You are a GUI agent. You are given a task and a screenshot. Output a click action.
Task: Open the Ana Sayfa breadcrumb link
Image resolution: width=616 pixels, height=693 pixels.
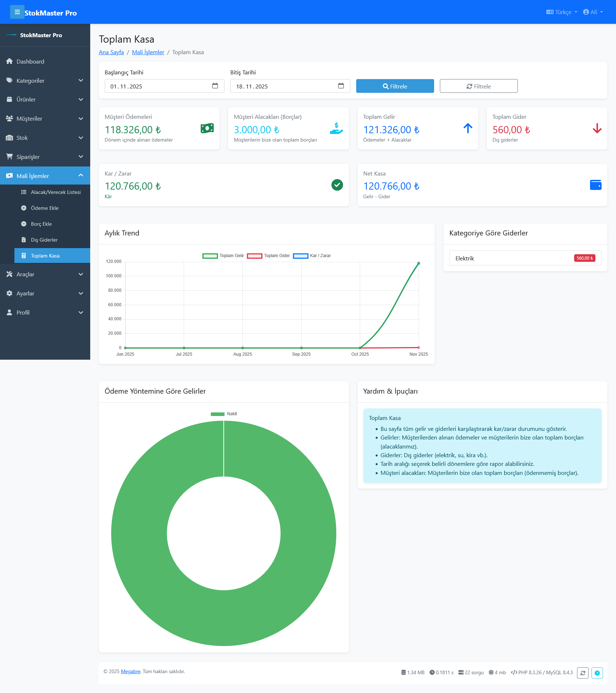coord(111,52)
